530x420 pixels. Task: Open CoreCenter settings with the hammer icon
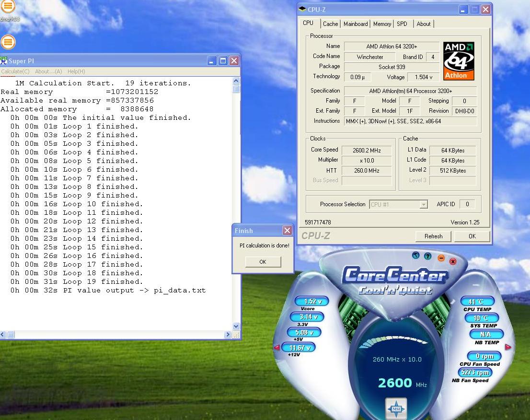click(416, 256)
